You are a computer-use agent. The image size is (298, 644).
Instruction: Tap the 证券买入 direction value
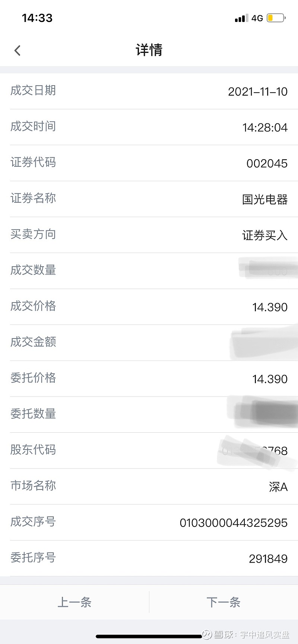click(265, 235)
